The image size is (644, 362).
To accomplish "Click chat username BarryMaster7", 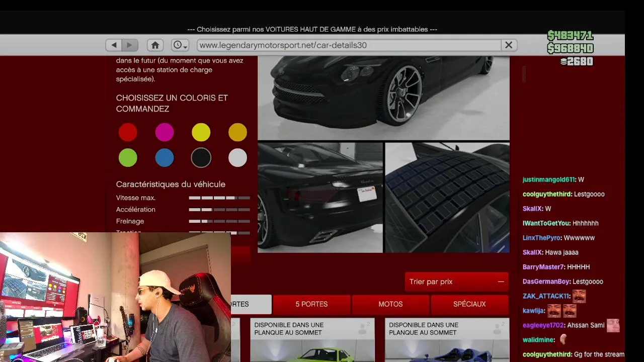I will [544, 267].
